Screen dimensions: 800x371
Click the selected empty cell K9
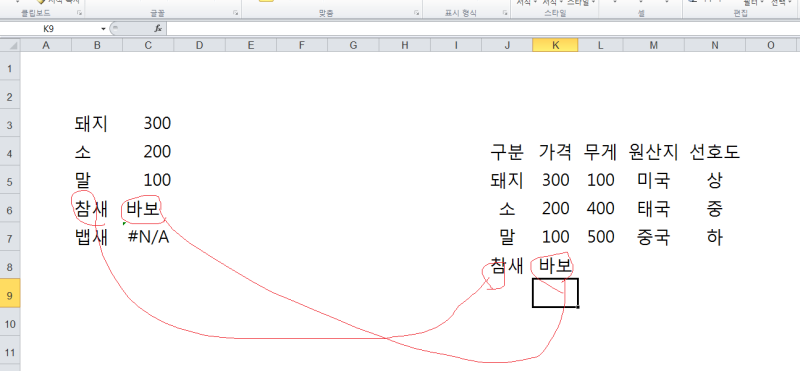pos(555,293)
